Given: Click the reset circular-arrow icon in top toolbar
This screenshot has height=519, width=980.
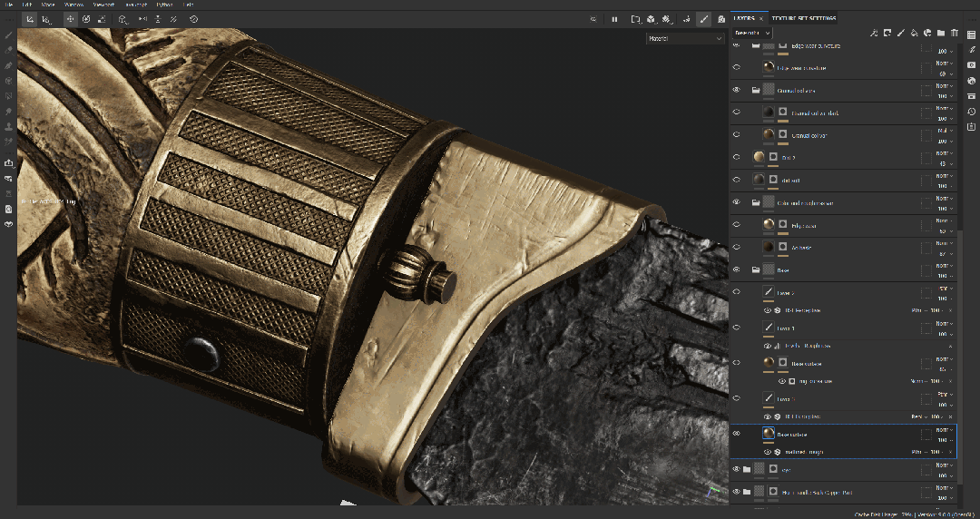Looking at the screenshot, I should click(x=194, y=19).
